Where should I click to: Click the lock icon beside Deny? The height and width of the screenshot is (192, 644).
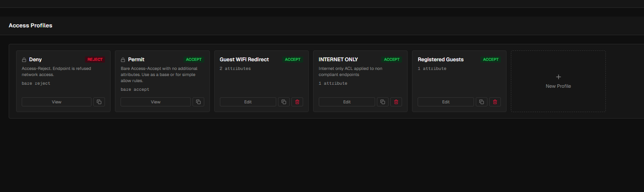24,60
